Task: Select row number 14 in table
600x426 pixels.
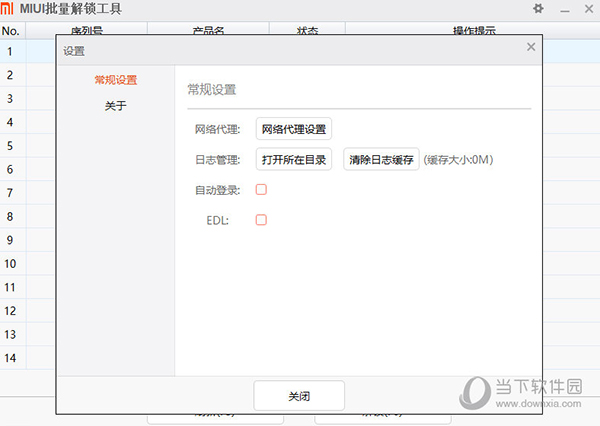Action: pos(10,358)
